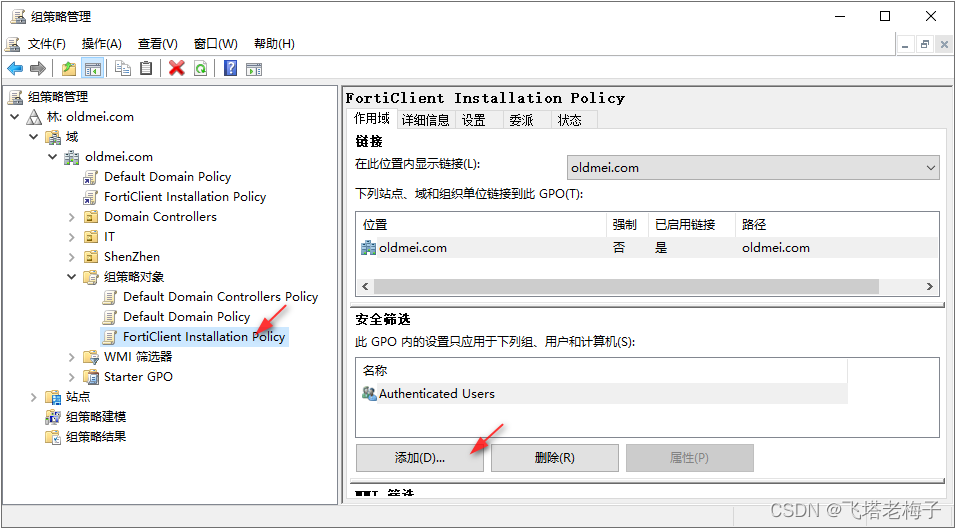Open the 查看(V) menu
Viewport: 956px width, 529px height.
coord(157,44)
